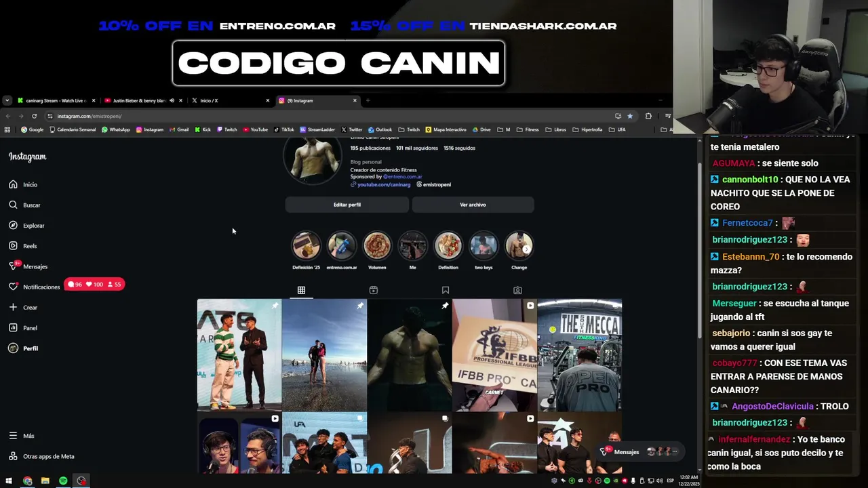
Task: Close the Instagram browser tab
Action: tap(355, 100)
